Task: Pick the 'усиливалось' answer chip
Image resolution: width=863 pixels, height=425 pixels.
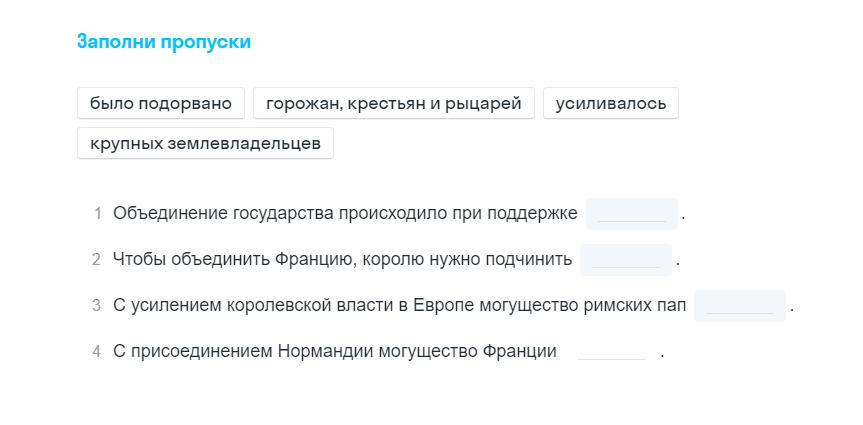Action: click(610, 103)
